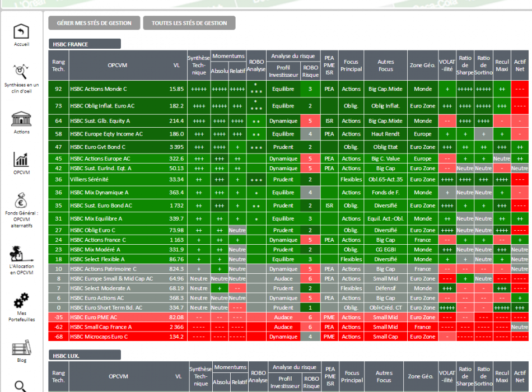532x392 pixels.
Task: Open L'Allocation en OPCVM icon
Action: pos(21,254)
